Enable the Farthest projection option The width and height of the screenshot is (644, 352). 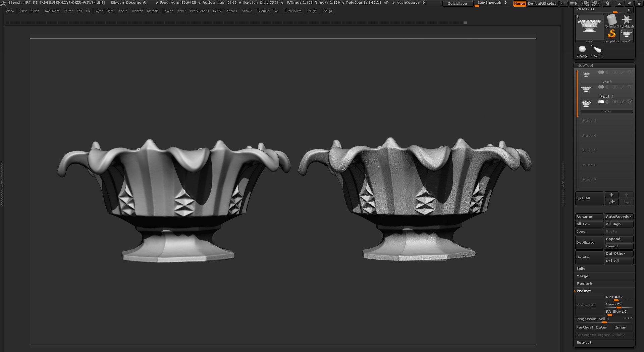pos(585,328)
